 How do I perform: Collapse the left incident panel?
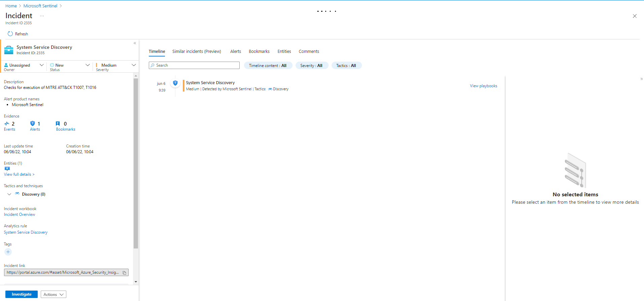tap(135, 43)
